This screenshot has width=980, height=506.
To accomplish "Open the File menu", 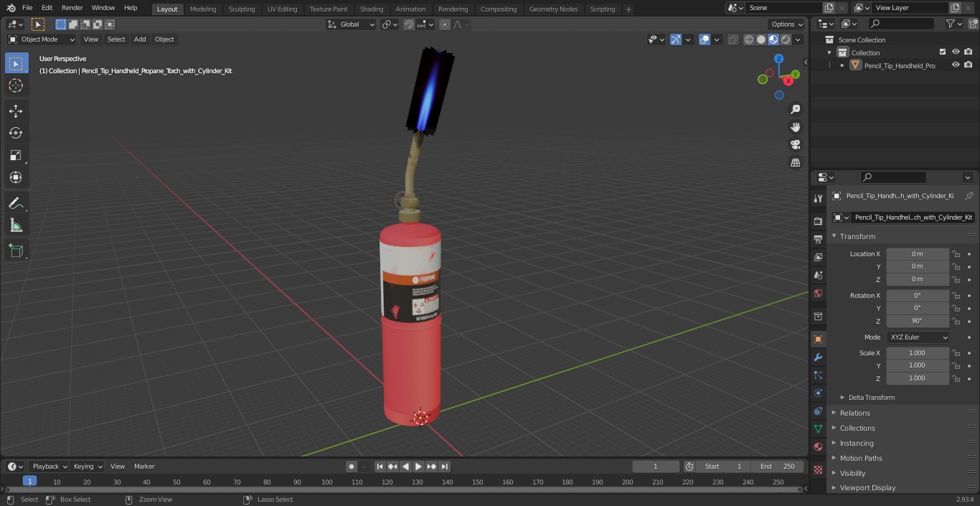I will pos(27,8).
